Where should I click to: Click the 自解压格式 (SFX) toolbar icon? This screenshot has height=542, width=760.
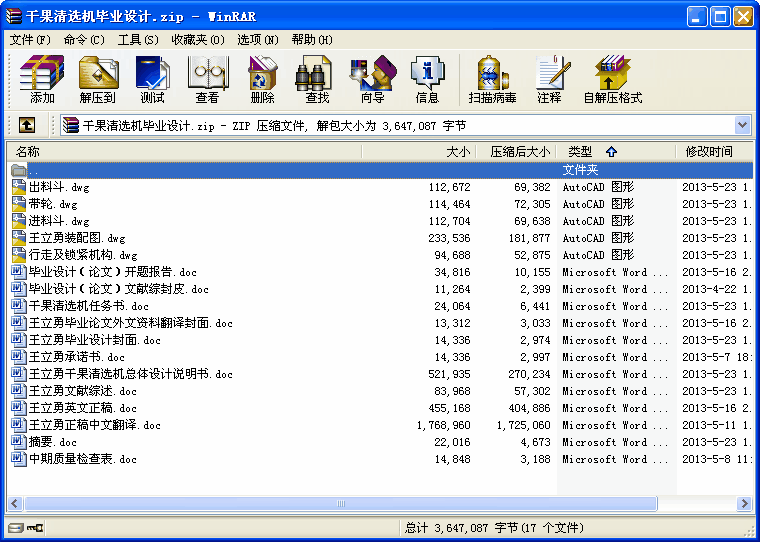(x=612, y=80)
